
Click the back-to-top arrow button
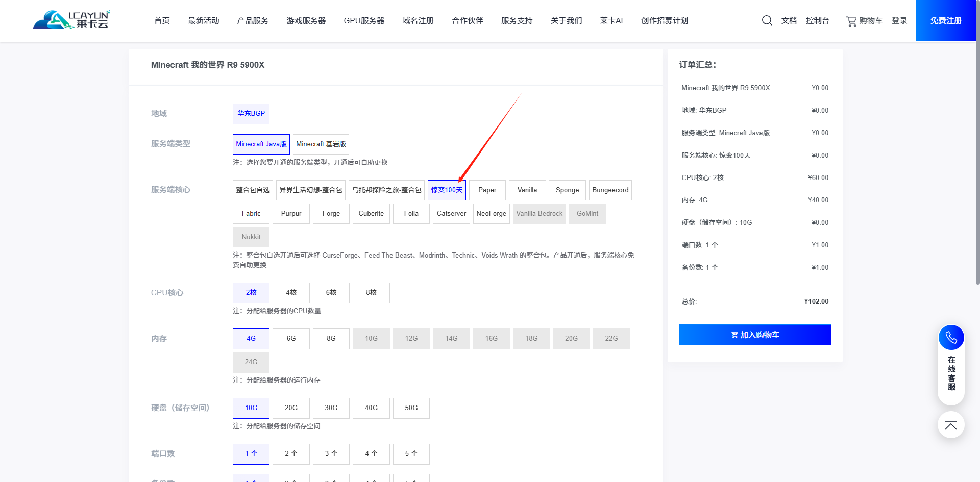951,425
